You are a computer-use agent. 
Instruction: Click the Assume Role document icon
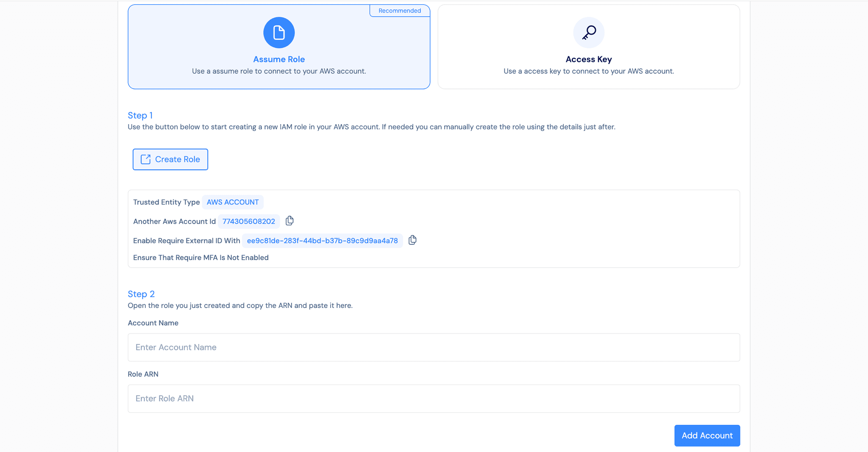pyautogui.click(x=279, y=33)
